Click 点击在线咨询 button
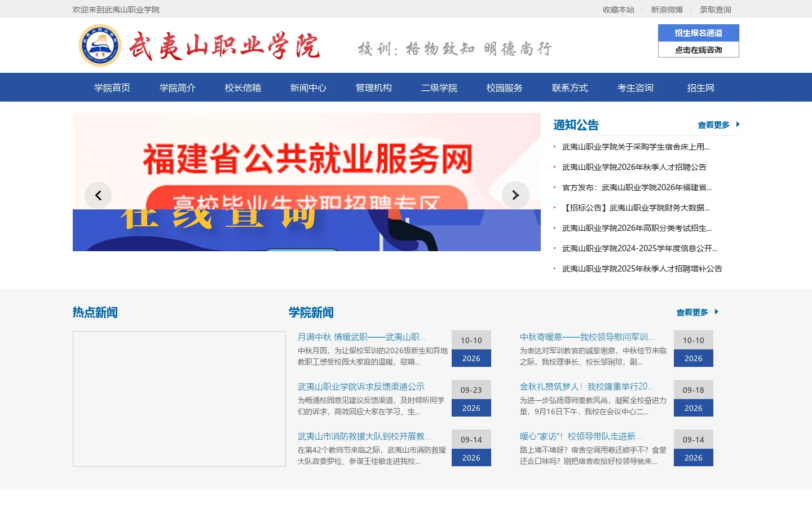The image size is (812, 508). point(699,50)
